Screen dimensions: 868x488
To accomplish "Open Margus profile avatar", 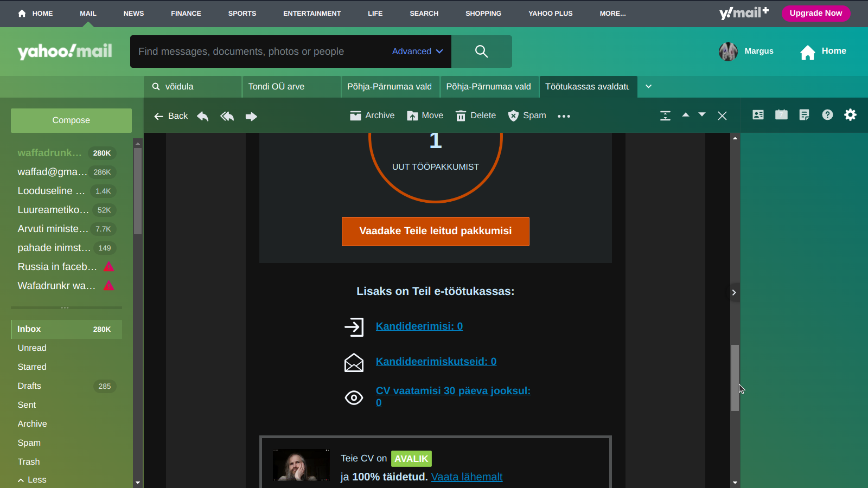I will (x=728, y=52).
